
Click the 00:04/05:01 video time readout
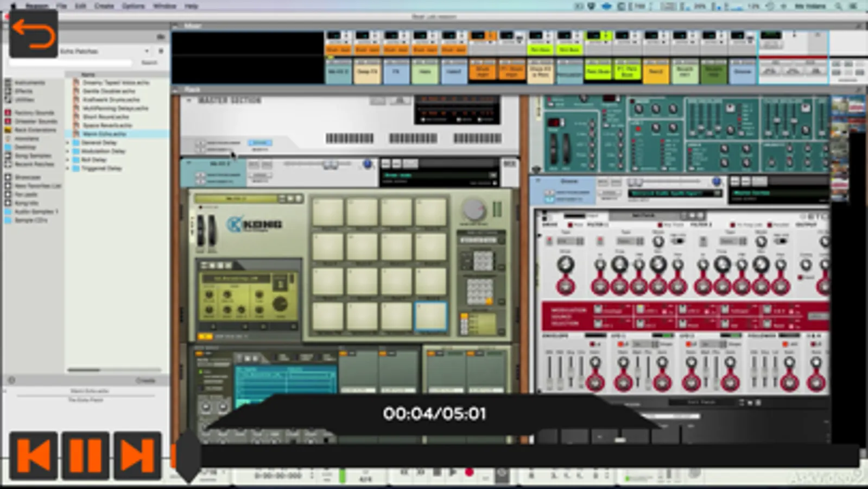click(x=434, y=413)
